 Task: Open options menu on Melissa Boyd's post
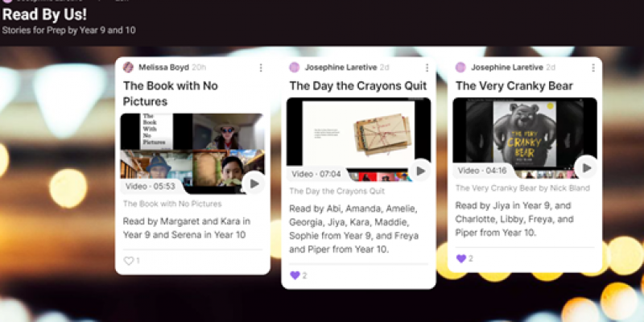(261, 68)
